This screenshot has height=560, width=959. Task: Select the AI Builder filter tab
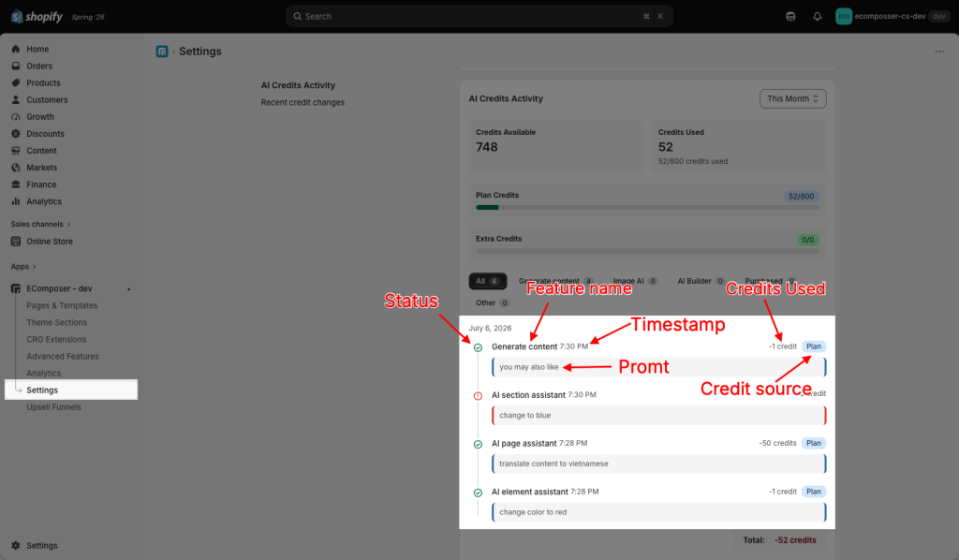[x=701, y=281]
